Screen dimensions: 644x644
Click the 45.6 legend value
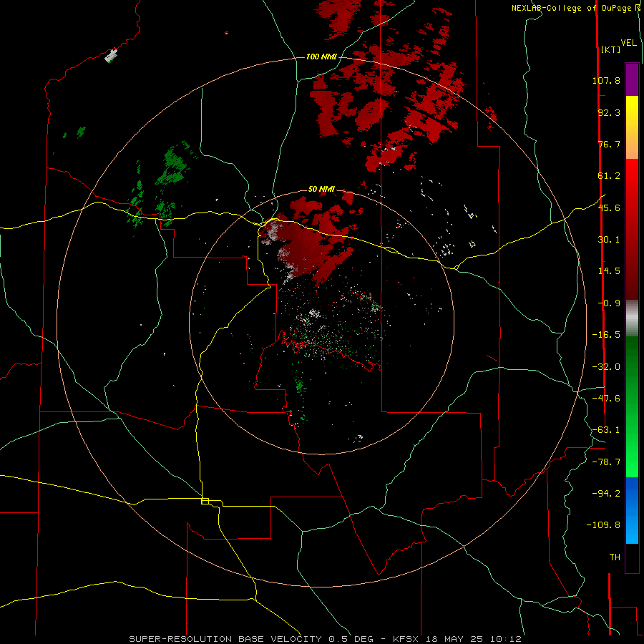609,208
